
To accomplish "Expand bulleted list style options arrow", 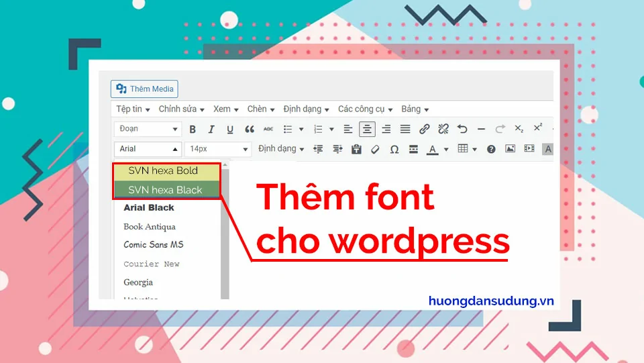I will click(x=301, y=129).
